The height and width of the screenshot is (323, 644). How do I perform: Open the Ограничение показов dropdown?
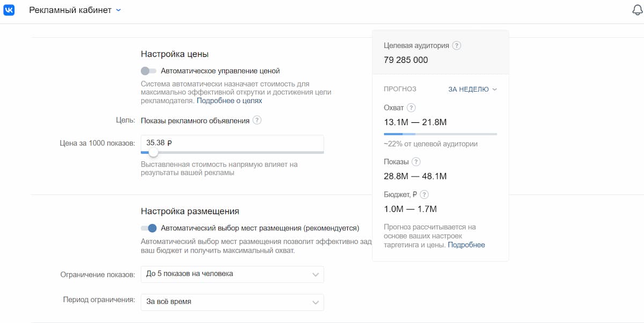tap(232, 274)
